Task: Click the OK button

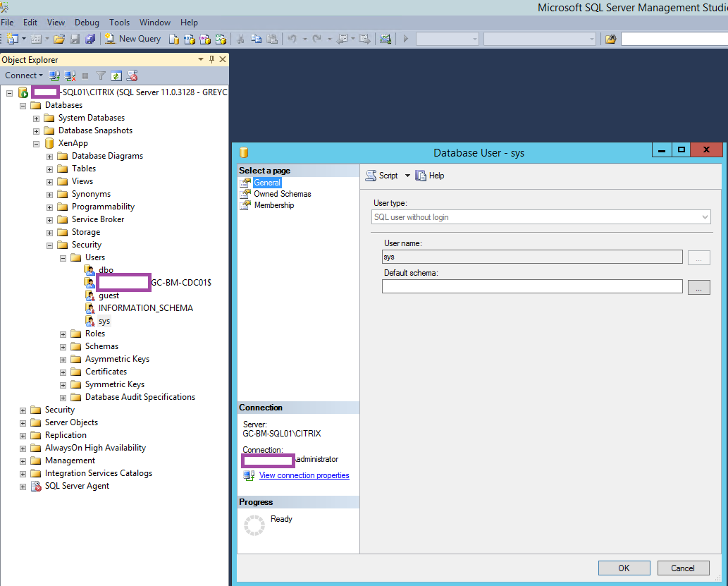Action: 624,568
